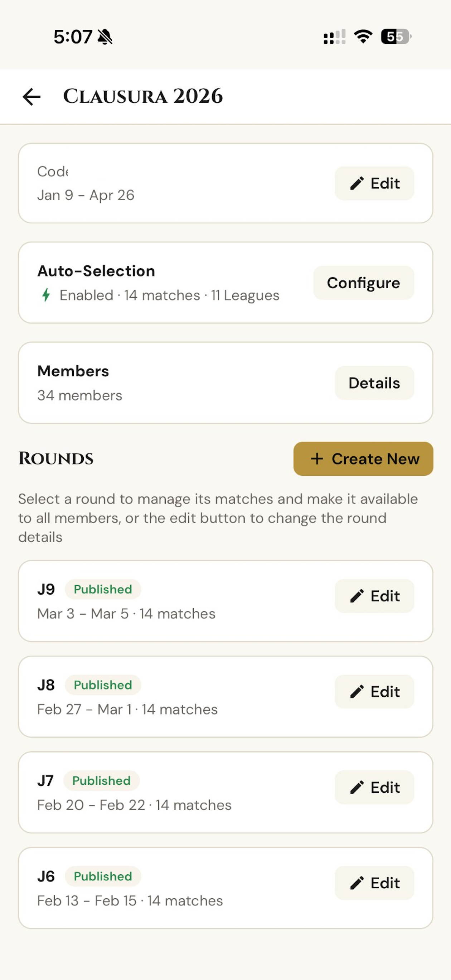This screenshot has height=980, width=451.
Task: Open the J8 round Feb 27 – Mar 1
Action: click(x=225, y=697)
